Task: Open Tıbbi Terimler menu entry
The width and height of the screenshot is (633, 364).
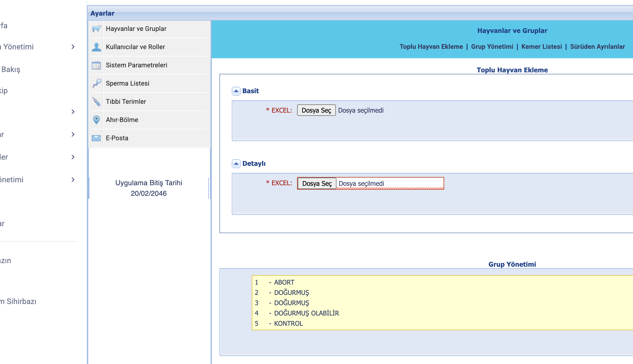Action: click(126, 102)
